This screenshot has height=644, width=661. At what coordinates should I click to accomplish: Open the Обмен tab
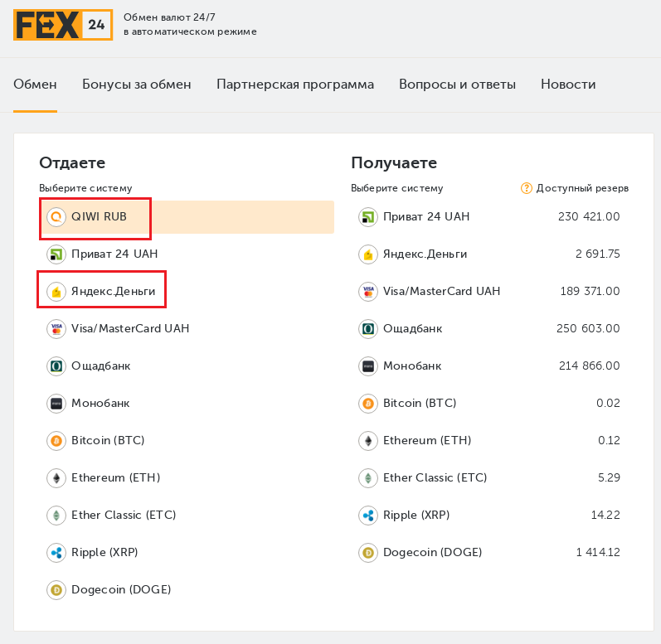click(x=35, y=85)
